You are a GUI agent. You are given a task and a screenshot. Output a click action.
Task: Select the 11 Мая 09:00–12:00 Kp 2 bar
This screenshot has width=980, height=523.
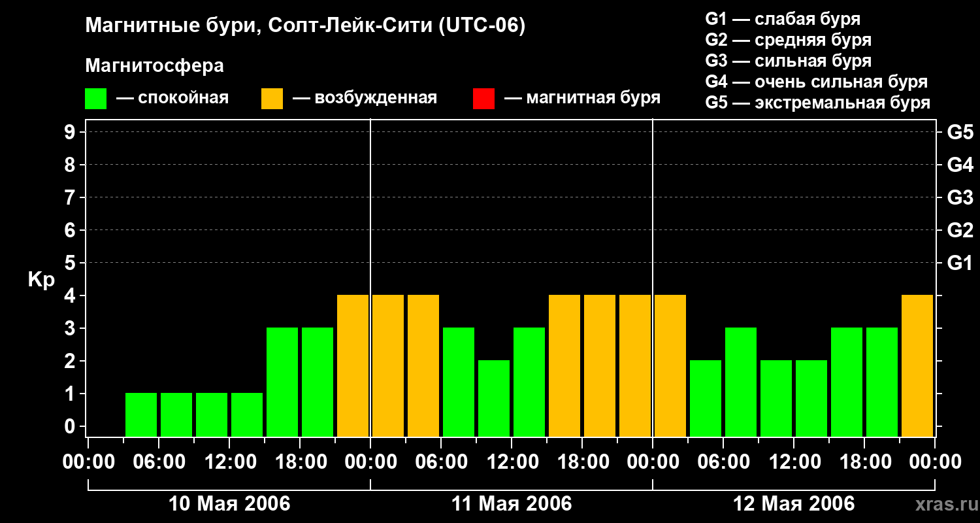[x=494, y=398]
